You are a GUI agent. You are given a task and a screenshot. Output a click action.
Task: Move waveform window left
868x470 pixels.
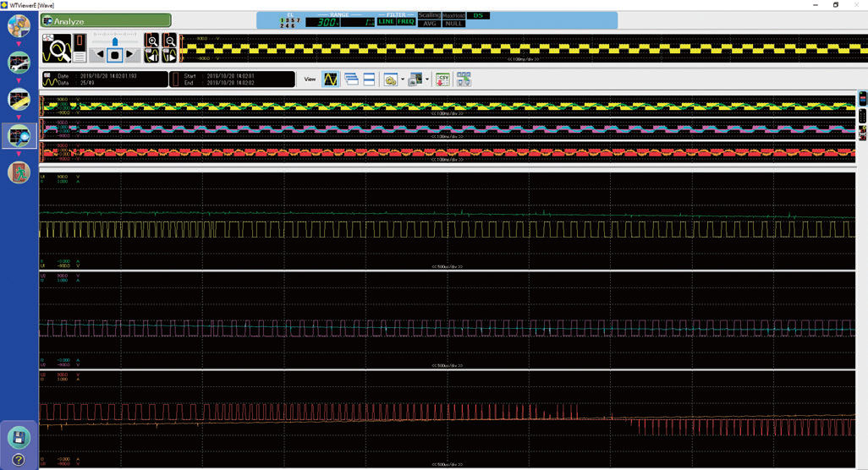151,55
